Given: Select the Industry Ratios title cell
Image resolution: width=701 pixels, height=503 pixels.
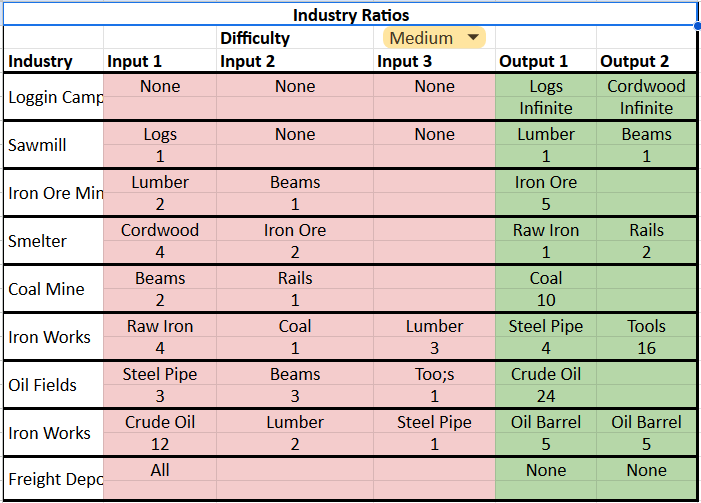Looking at the screenshot, I should pyautogui.click(x=350, y=15).
